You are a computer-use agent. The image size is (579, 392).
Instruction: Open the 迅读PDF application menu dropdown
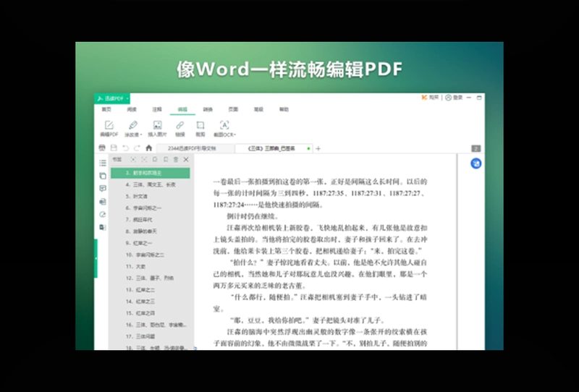[x=127, y=98]
